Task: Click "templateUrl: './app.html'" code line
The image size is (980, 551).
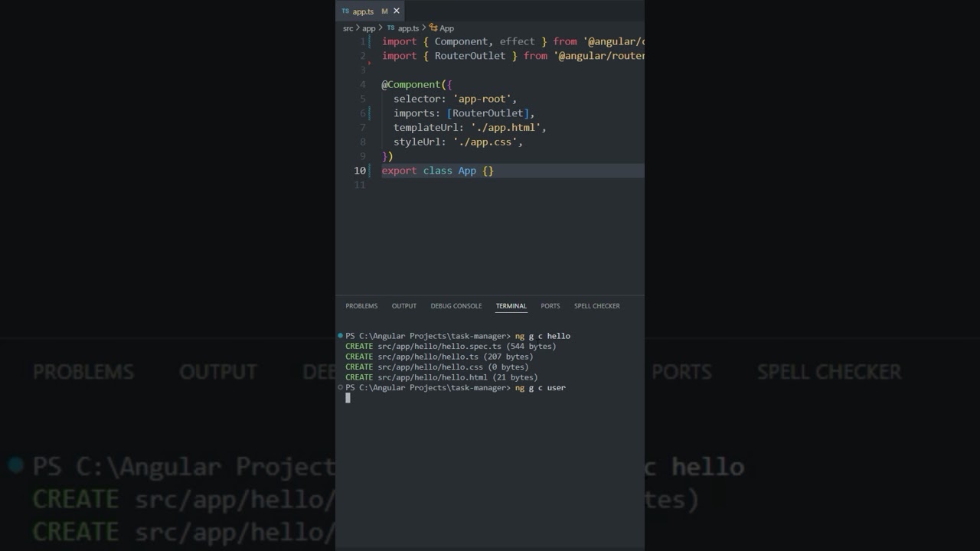Action: coord(470,128)
